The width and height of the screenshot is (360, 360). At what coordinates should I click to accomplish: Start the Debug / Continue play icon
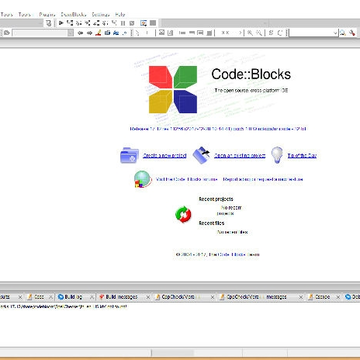(61, 23)
